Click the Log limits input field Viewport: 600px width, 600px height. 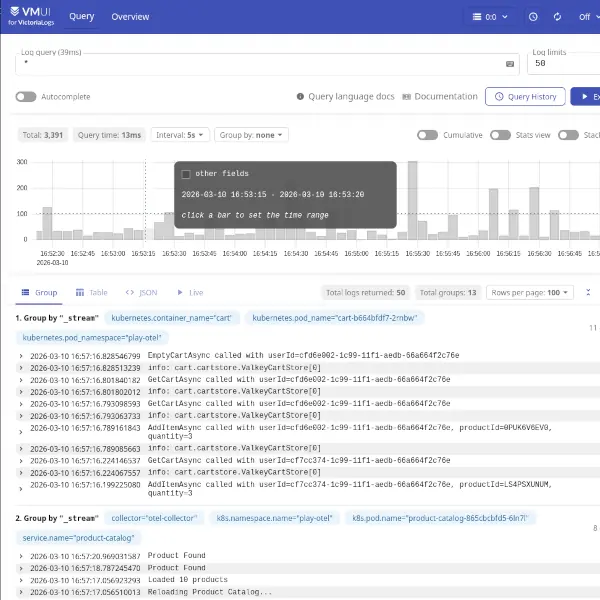pyautogui.click(x=560, y=63)
